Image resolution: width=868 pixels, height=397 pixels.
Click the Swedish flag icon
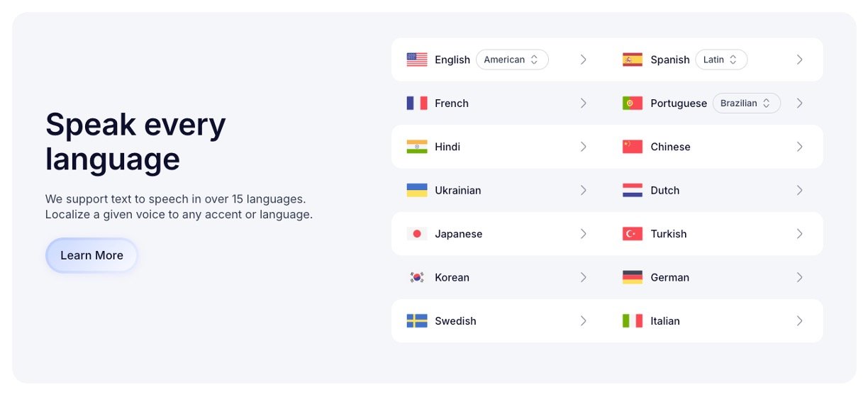417,321
